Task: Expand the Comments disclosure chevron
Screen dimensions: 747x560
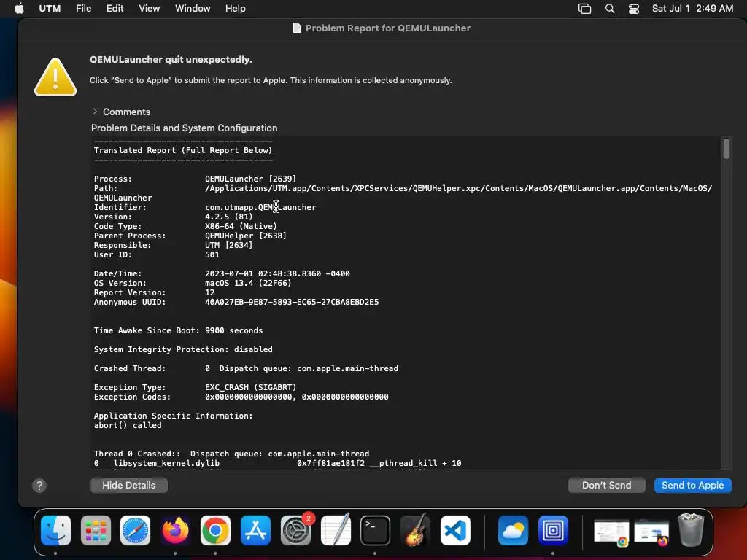Action: coord(96,112)
